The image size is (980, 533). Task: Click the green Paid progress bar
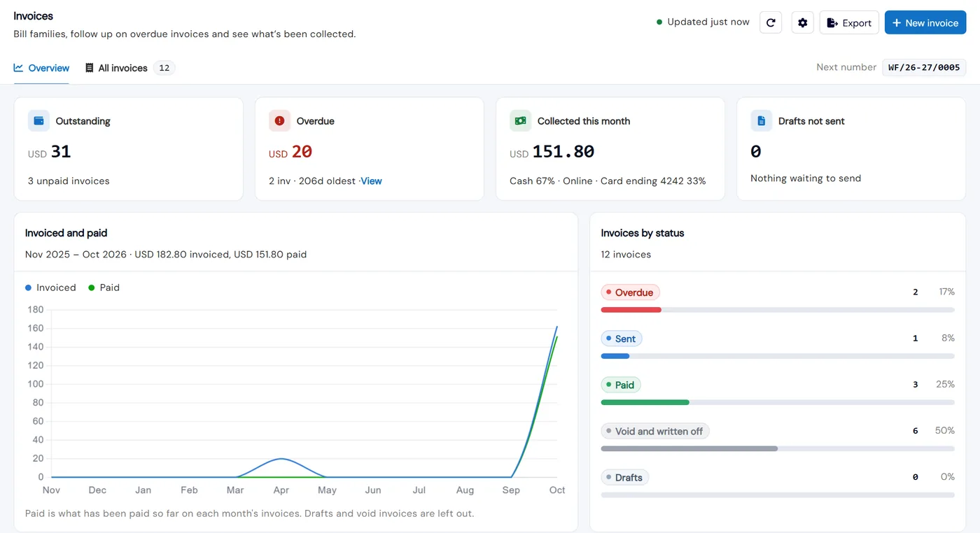[x=645, y=402]
